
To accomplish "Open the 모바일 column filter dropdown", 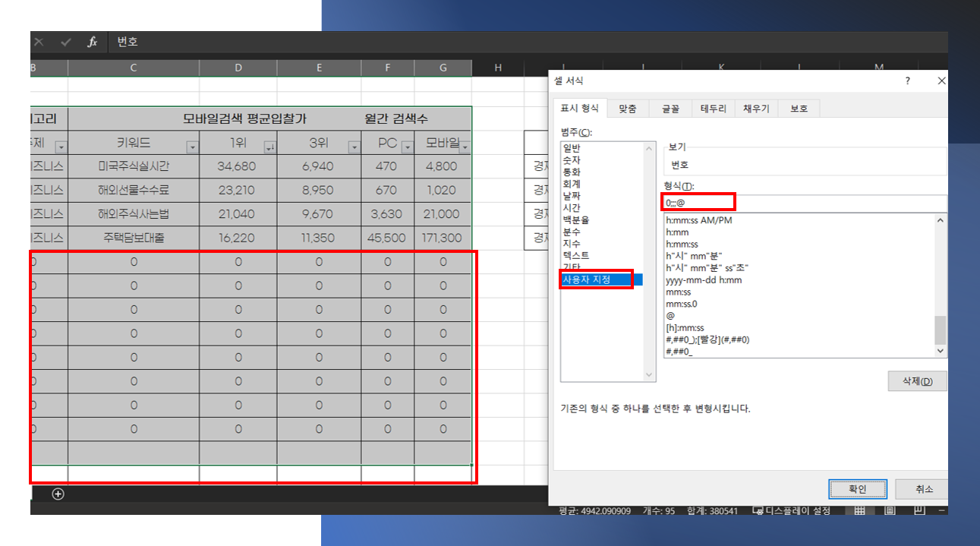I will tap(464, 146).
